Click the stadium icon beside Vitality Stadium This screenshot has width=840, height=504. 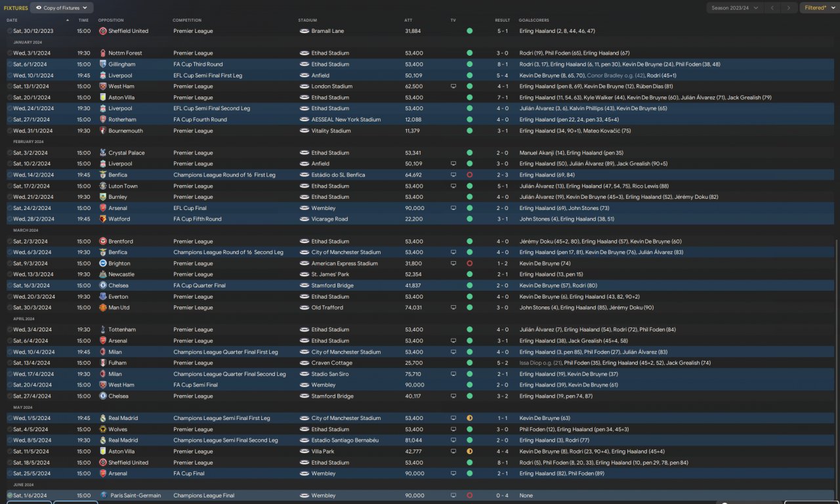304,131
